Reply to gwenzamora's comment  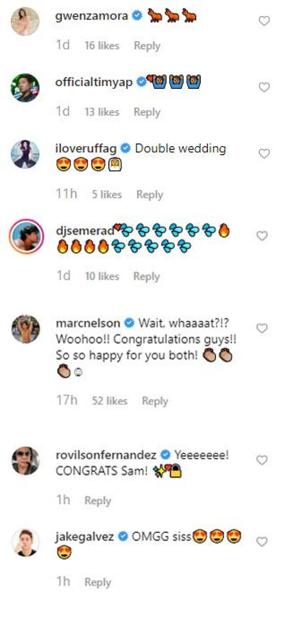coord(147,46)
